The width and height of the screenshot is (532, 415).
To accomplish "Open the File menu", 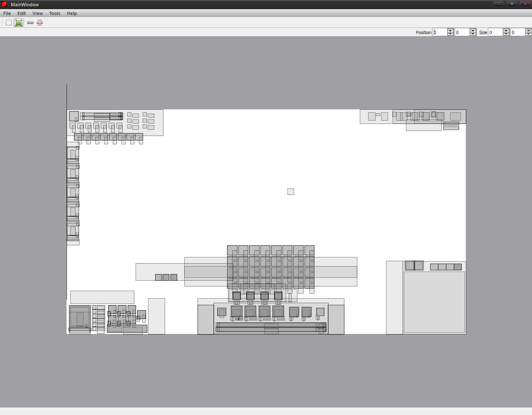I will click(7, 13).
